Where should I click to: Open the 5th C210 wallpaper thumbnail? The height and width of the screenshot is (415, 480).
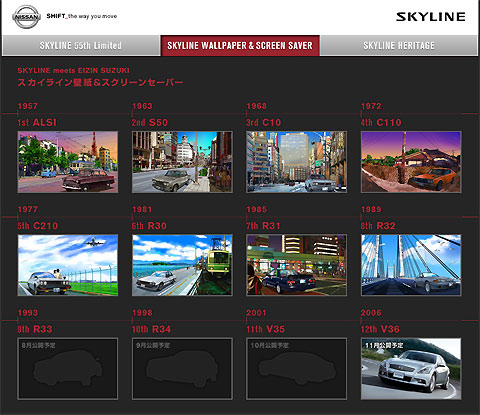pos(68,265)
